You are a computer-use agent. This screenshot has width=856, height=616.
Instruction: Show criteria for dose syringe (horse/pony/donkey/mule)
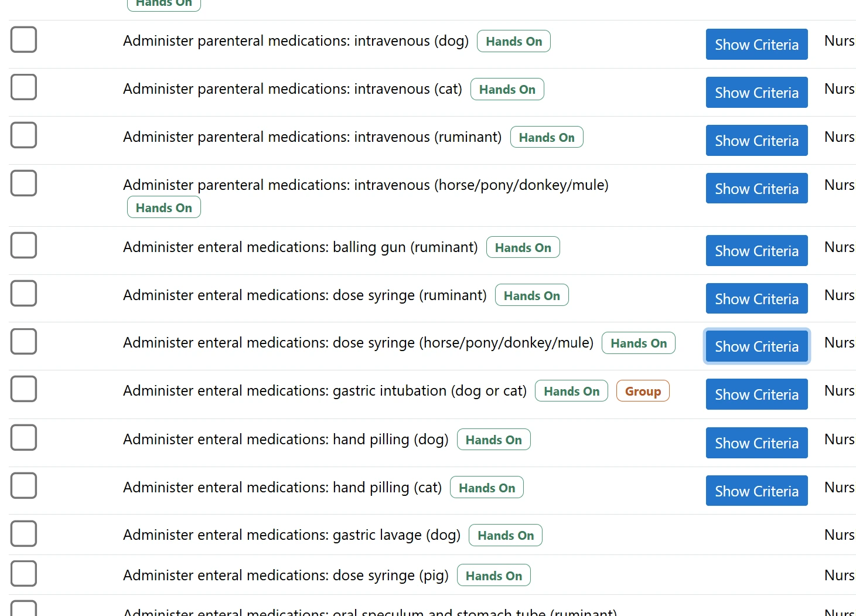pyautogui.click(x=756, y=346)
